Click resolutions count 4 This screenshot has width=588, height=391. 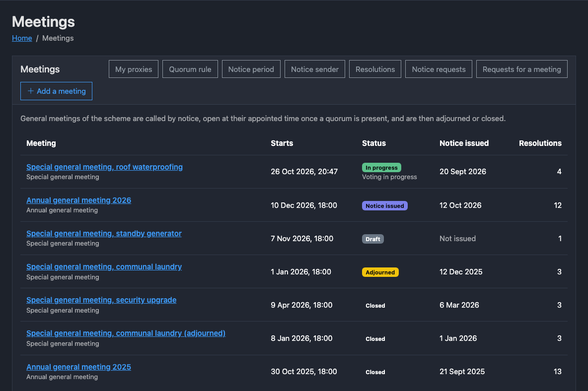pos(559,172)
